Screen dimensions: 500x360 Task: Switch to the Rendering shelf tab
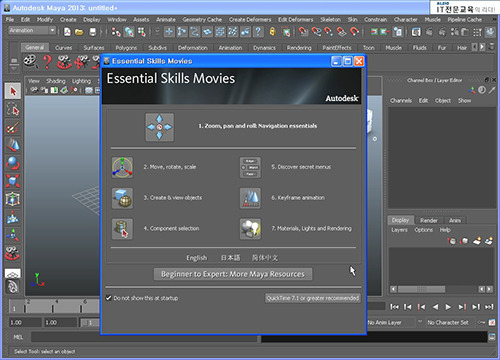pyautogui.click(x=299, y=48)
